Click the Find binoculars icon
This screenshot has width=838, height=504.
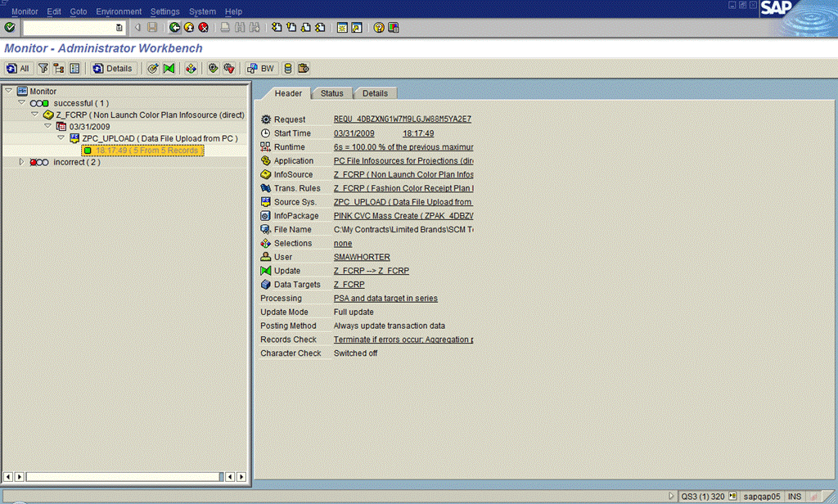240,27
